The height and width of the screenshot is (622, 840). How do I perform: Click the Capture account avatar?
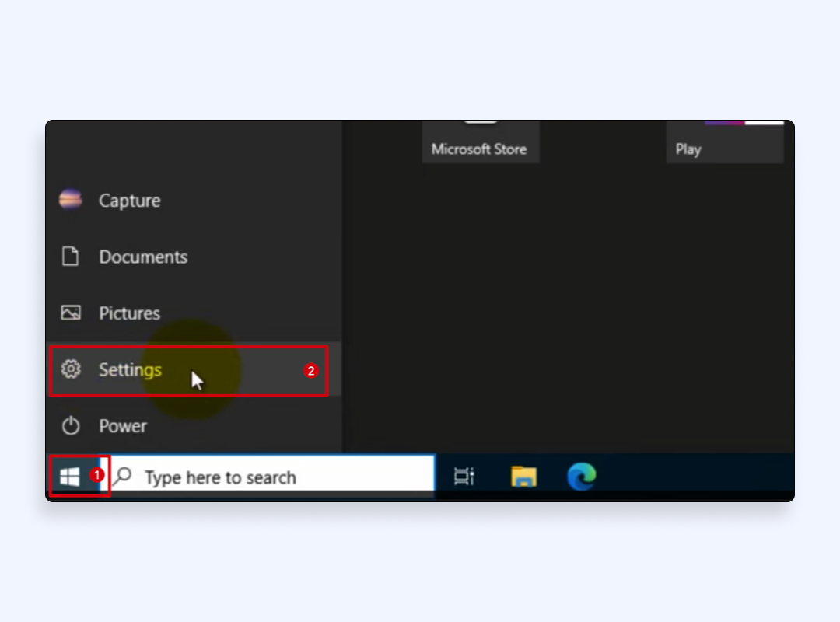(x=70, y=200)
